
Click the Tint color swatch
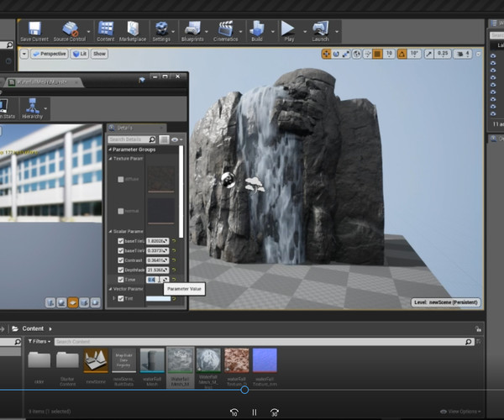[x=158, y=298]
